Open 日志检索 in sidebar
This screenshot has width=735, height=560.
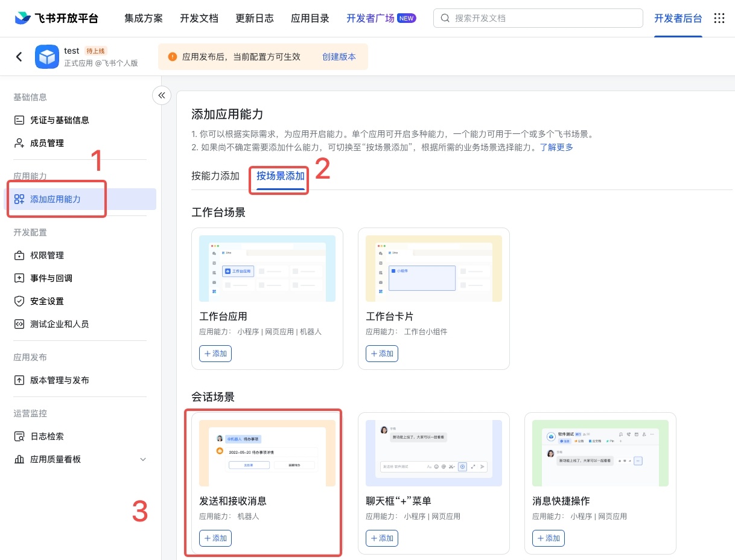point(46,436)
